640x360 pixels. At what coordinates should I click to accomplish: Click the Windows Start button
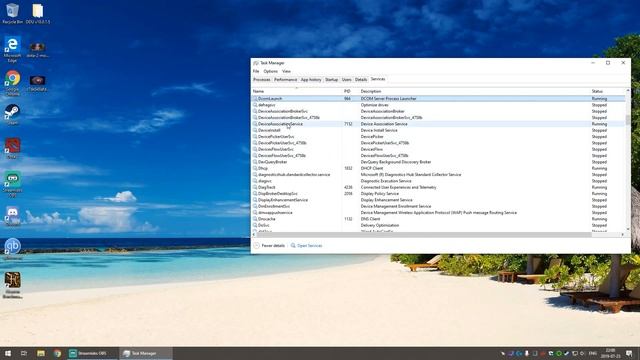coord(7,353)
